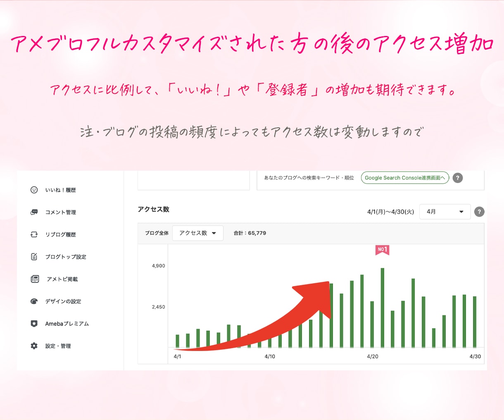Click the 4/20 x-axis label
The width and height of the screenshot is (504, 420).
pyautogui.click(x=373, y=356)
